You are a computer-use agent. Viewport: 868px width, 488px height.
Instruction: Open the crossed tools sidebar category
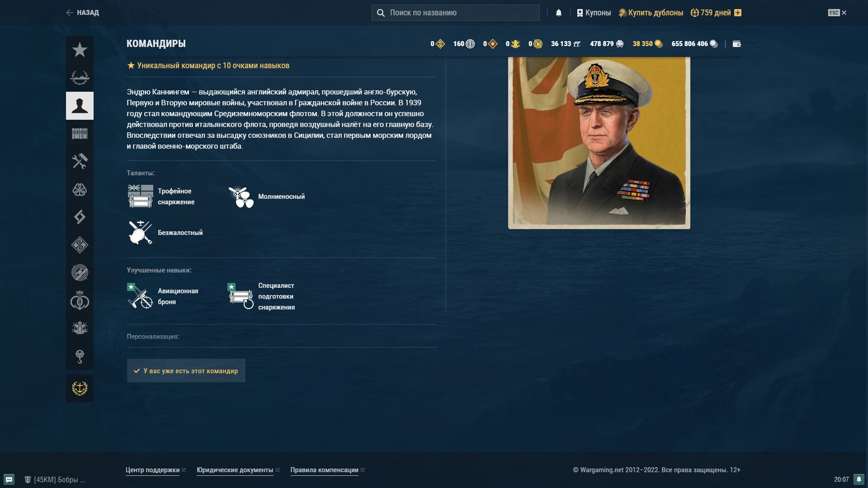pos(80,161)
